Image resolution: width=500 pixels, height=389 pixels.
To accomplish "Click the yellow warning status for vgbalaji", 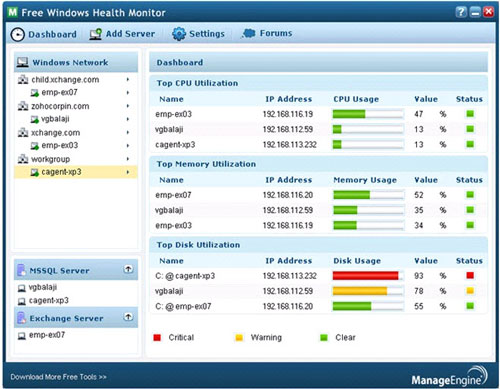I will (470, 291).
